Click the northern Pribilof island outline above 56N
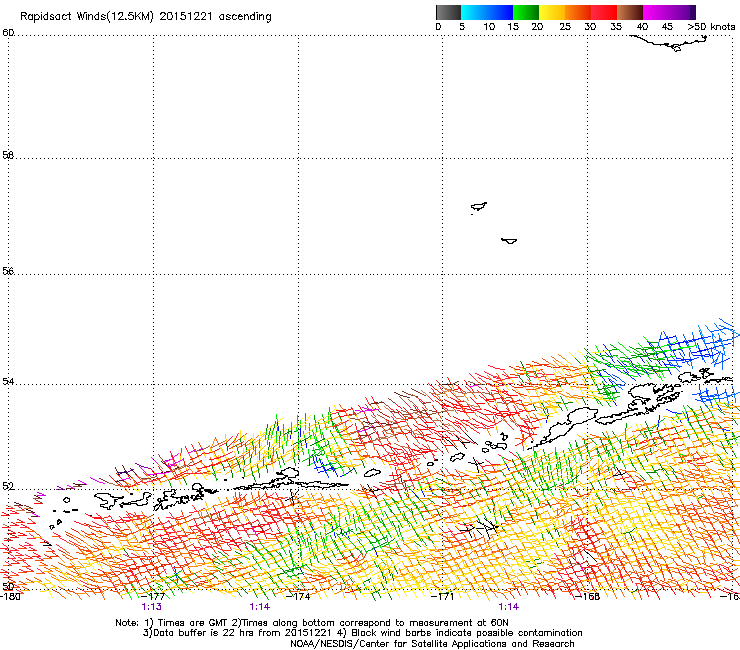Image resolution: width=740 pixels, height=650 pixels. pos(479,207)
